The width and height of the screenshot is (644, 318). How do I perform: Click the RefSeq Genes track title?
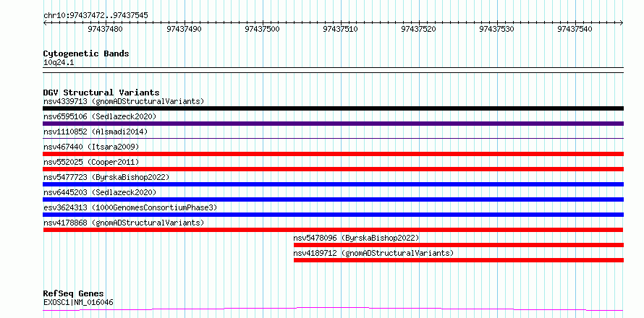74,294
